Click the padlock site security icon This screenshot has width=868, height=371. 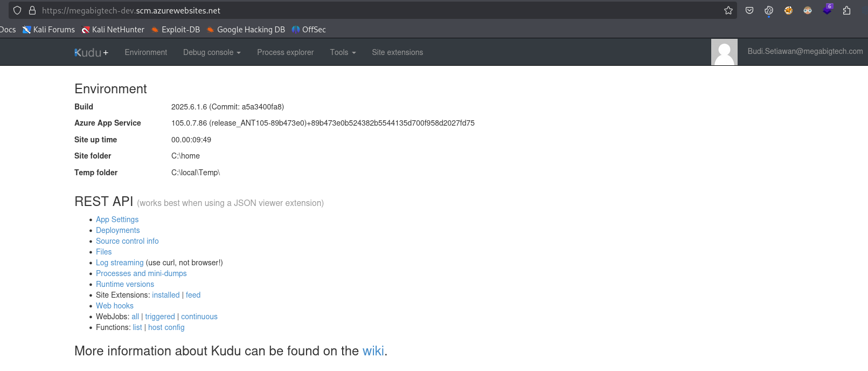[x=32, y=10]
